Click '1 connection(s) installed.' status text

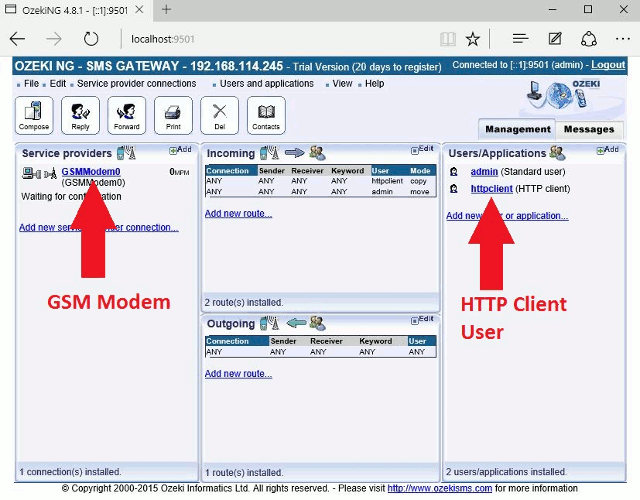70,472
